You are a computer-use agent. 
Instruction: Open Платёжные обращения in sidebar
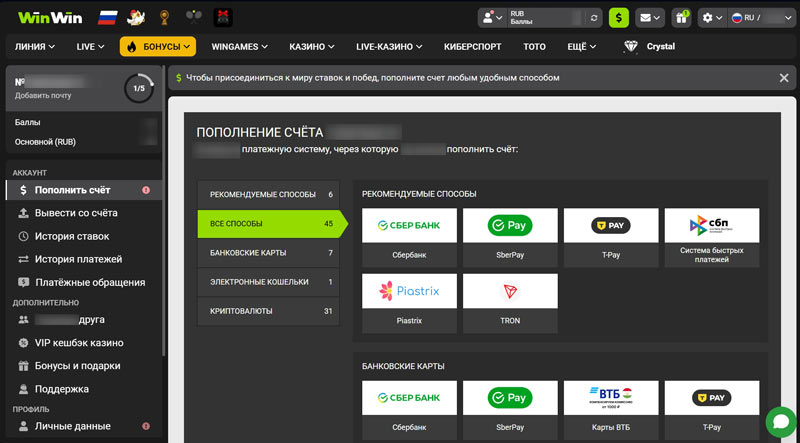point(84,282)
